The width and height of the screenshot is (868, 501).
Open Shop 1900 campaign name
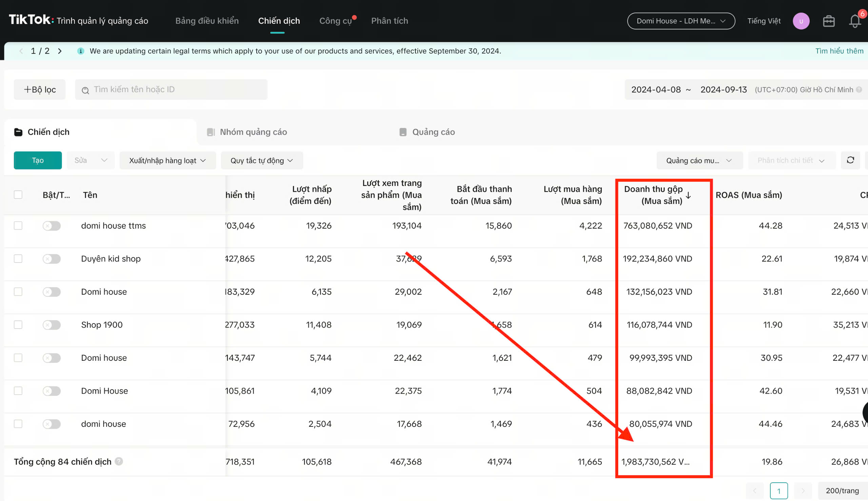click(x=102, y=325)
